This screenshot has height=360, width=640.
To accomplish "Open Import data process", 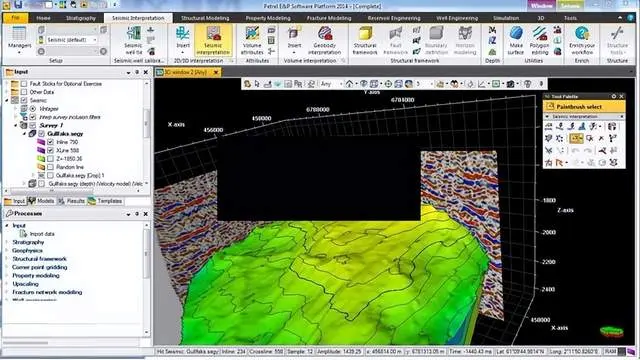I will pos(42,234).
